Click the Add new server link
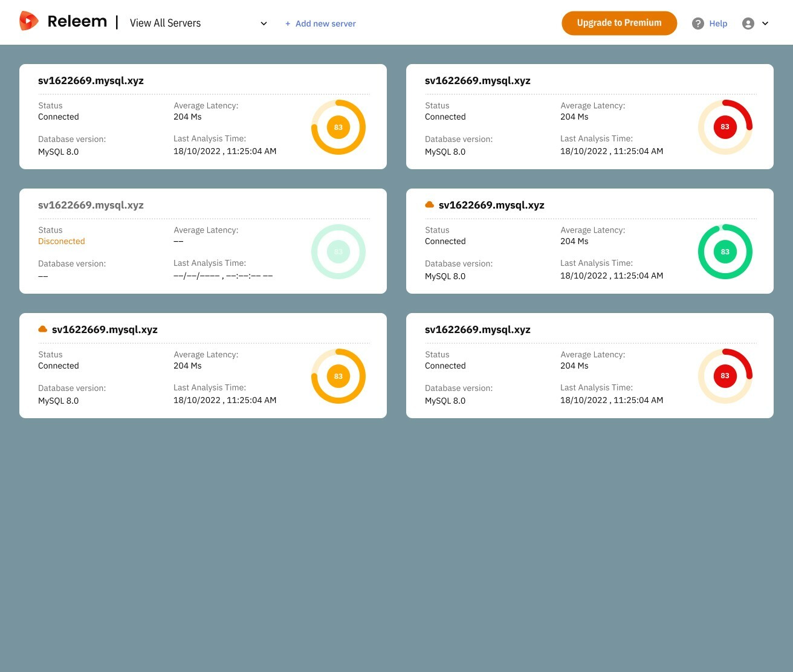 [325, 24]
